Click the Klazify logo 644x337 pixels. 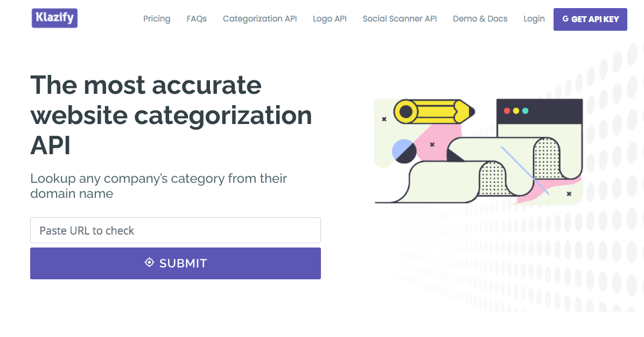click(54, 18)
